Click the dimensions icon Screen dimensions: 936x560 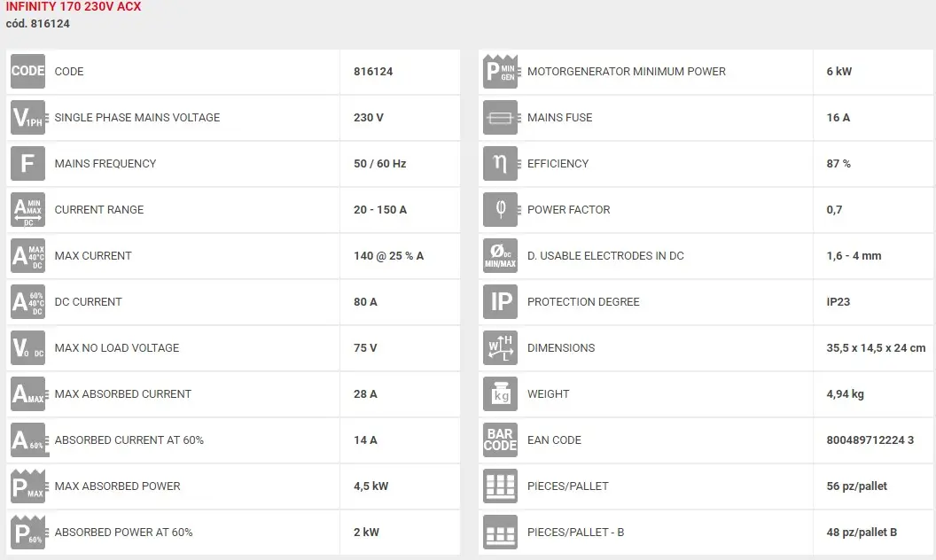point(500,347)
